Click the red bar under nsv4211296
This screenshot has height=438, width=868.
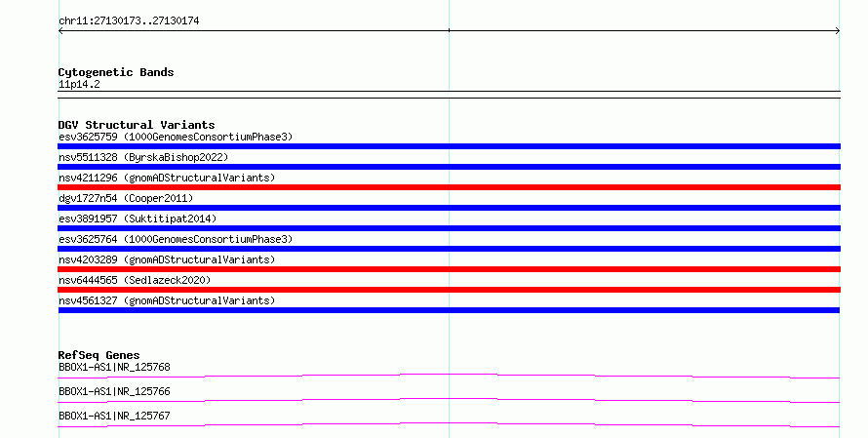pos(449,187)
